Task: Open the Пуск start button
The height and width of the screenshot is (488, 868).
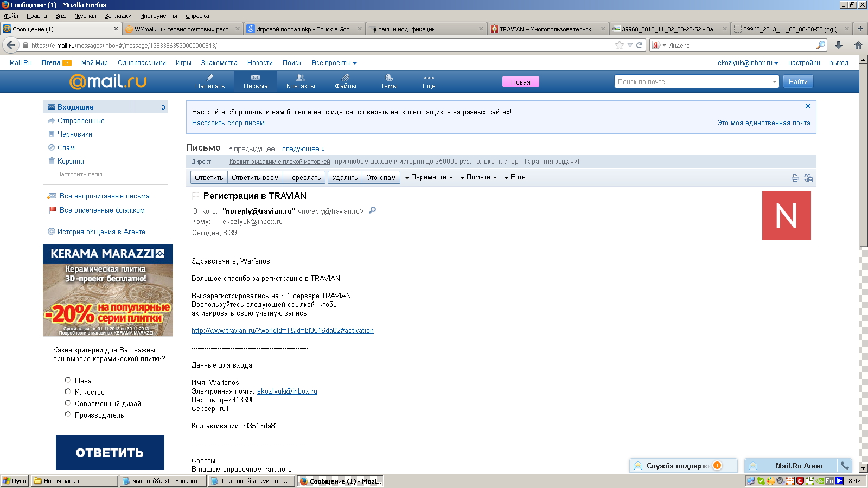Action: (15, 481)
